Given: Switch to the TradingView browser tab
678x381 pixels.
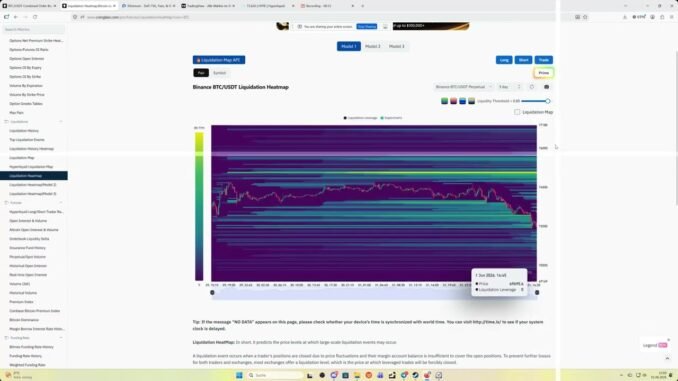Looking at the screenshot, I should click(x=208, y=6).
